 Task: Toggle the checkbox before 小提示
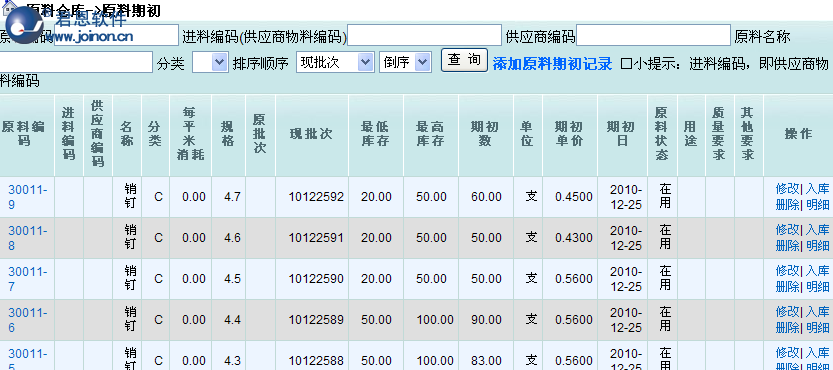(x=626, y=64)
